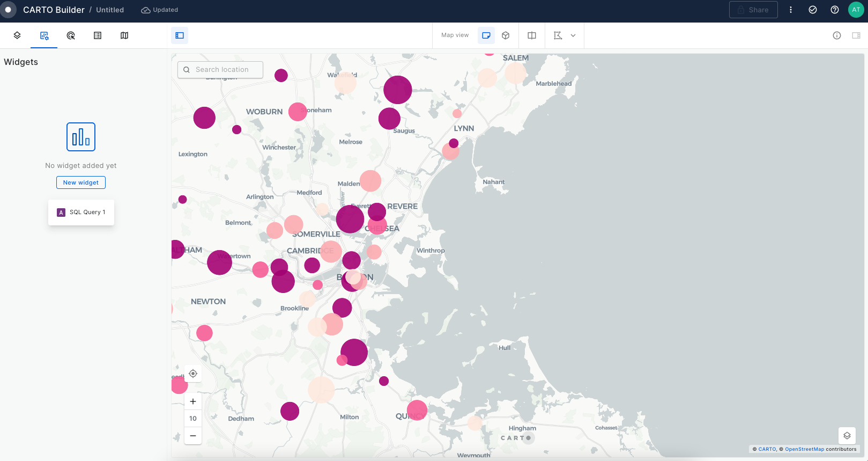
Task: Select the feature selection tool
Action: [558, 35]
